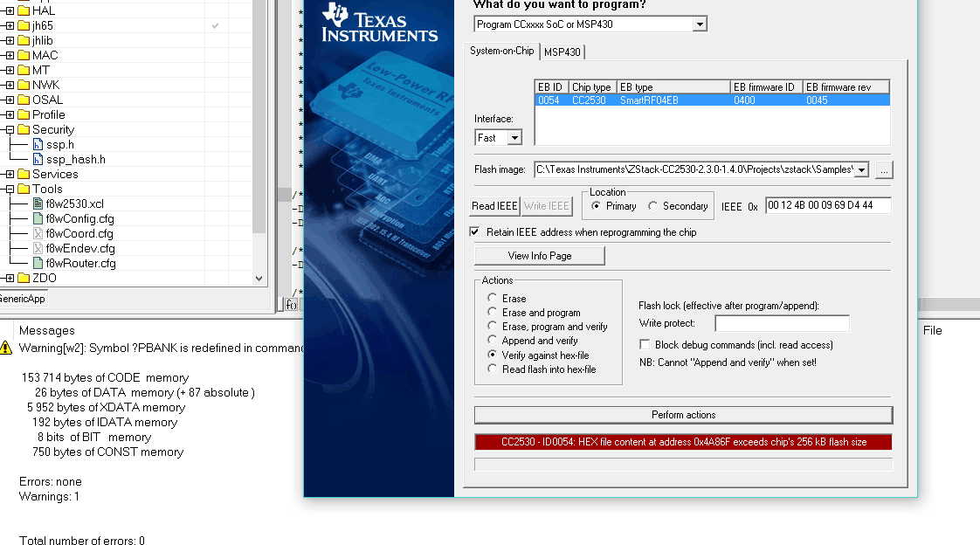Click the View Info Page button
The image size is (980, 545).
(x=540, y=256)
